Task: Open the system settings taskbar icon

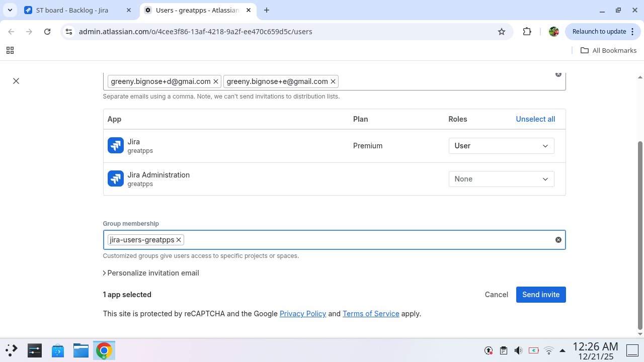Action: tap(35, 350)
